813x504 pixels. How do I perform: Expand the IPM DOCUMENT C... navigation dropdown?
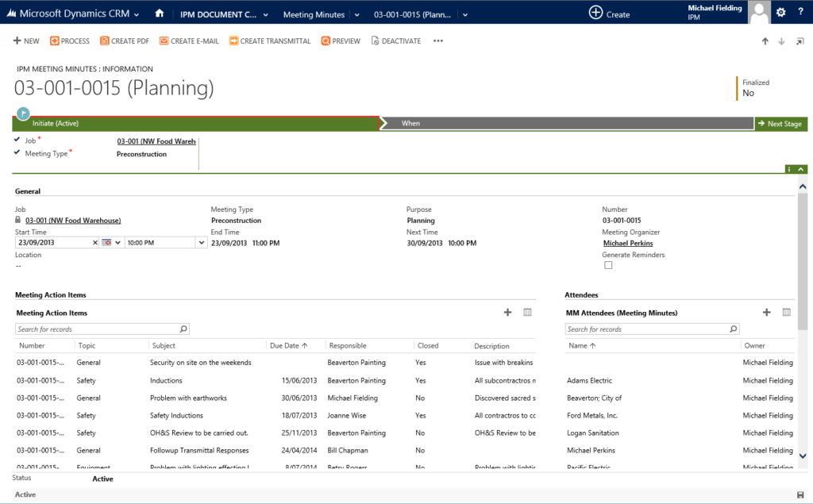267,13
